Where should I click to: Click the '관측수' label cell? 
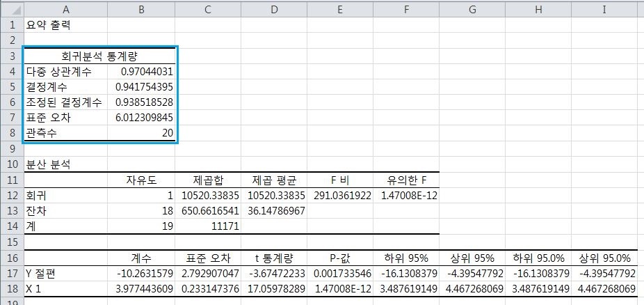(x=65, y=133)
